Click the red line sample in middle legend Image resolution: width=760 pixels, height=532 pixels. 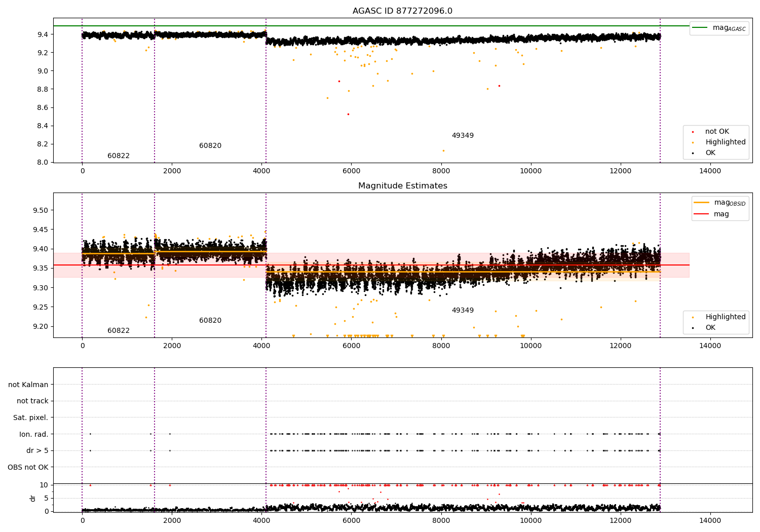point(702,214)
